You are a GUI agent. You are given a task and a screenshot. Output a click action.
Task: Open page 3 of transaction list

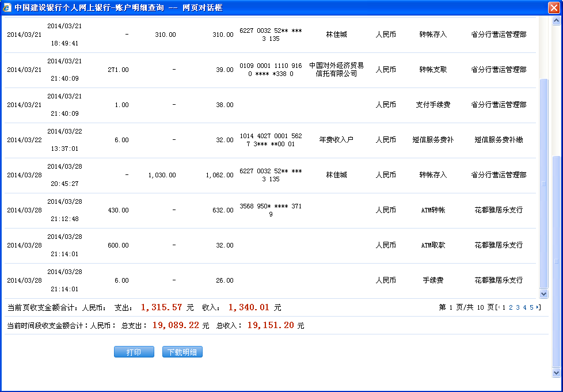click(x=518, y=308)
